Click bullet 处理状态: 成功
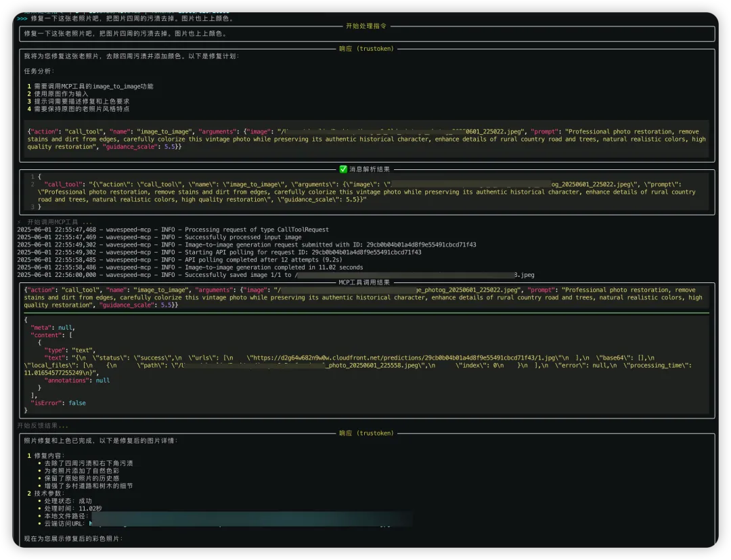The height and width of the screenshot is (560, 731). pos(65,501)
